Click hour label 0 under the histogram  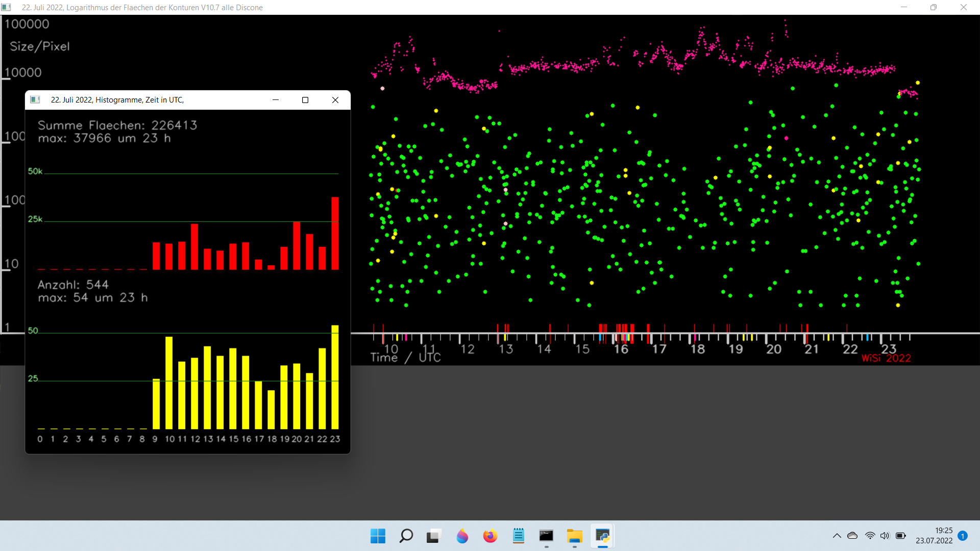coord(40,439)
